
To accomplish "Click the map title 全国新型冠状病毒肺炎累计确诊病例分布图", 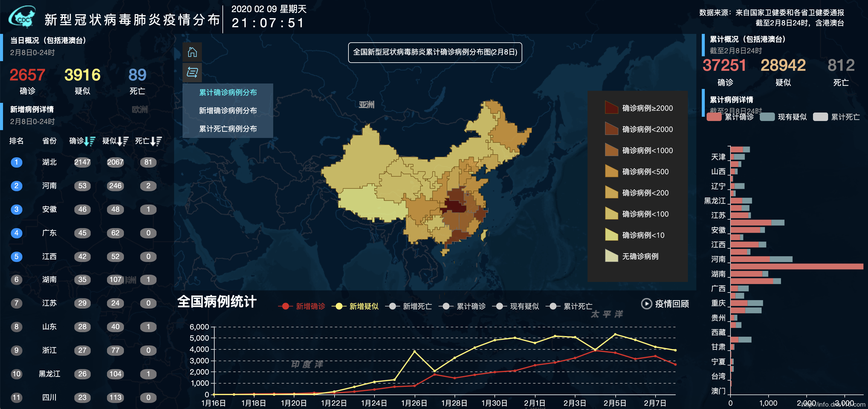I will 435,52.
